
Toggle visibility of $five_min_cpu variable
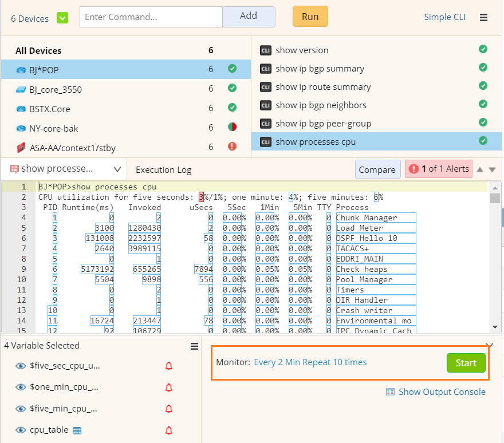[x=21, y=409]
